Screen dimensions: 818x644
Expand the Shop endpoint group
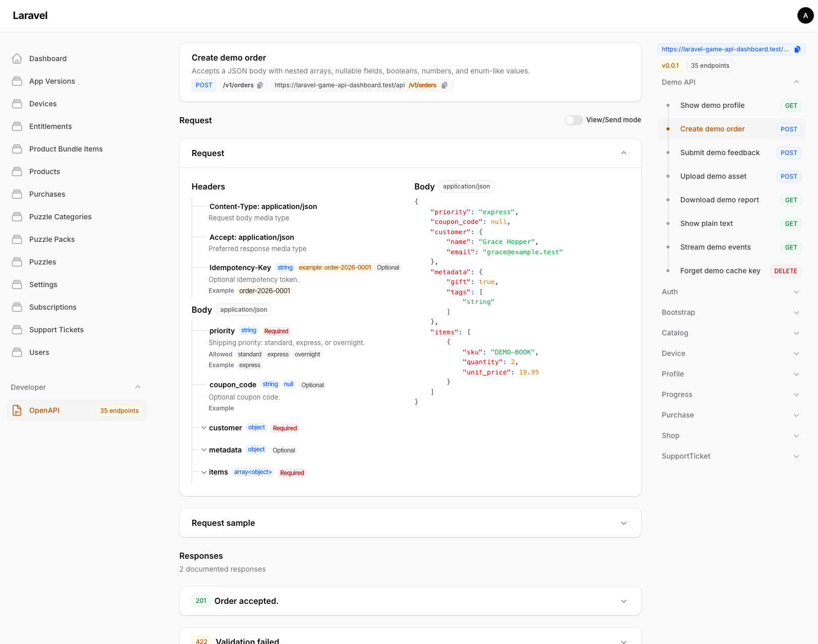click(796, 435)
